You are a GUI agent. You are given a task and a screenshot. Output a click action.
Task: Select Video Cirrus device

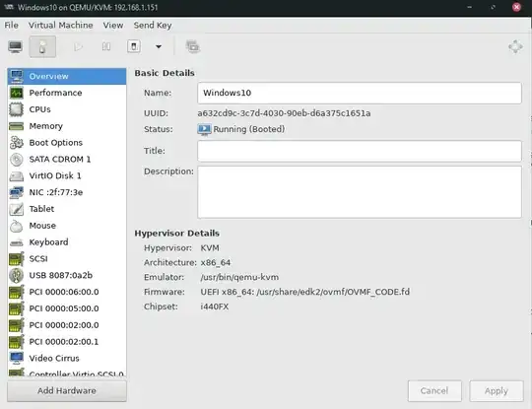[67, 359]
